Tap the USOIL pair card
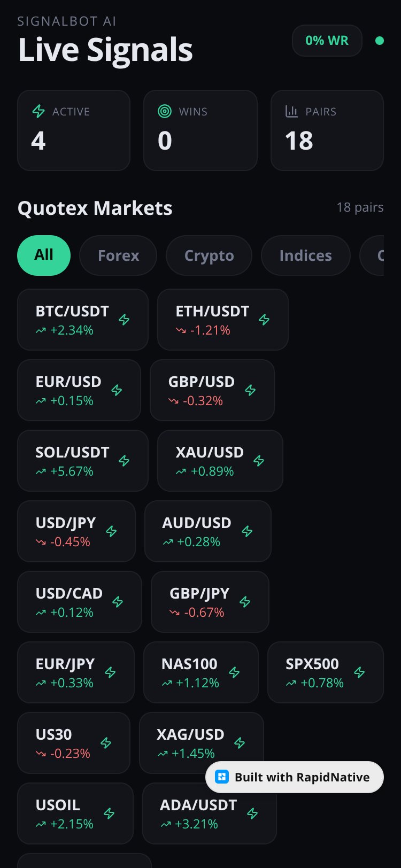 click(75, 813)
